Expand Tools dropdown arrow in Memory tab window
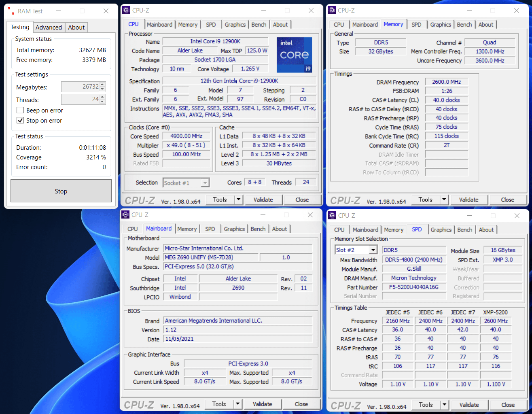 (444, 200)
